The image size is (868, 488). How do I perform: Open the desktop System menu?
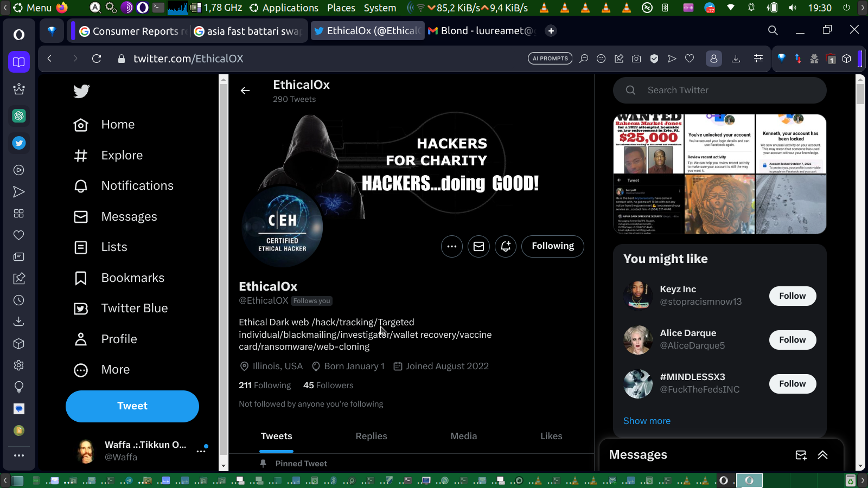(x=380, y=8)
